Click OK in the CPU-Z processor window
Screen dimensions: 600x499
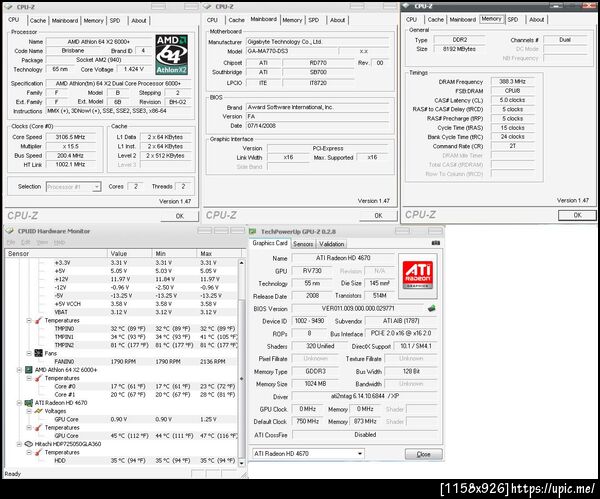pos(179,216)
